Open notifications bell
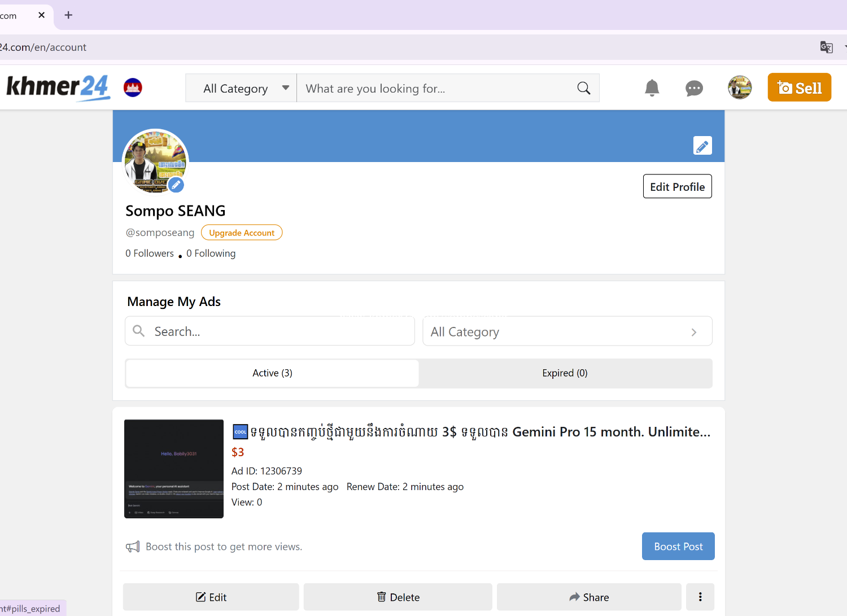The width and height of the screenshot is (847, 616). pos(652,88)
